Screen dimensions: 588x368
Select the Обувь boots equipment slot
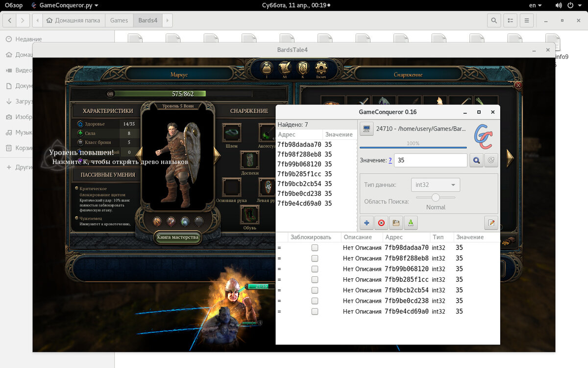pos(250,214)
